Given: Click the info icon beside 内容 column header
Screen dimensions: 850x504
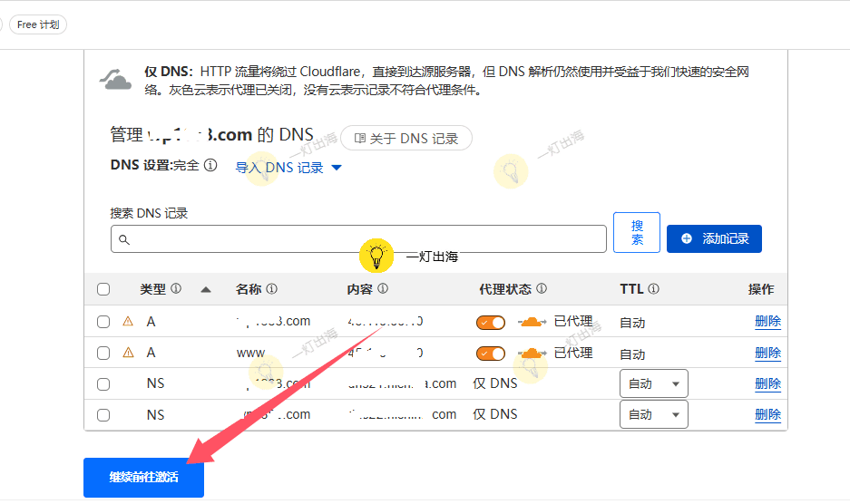Looking at the screenshot, I should tap(383, 289).
